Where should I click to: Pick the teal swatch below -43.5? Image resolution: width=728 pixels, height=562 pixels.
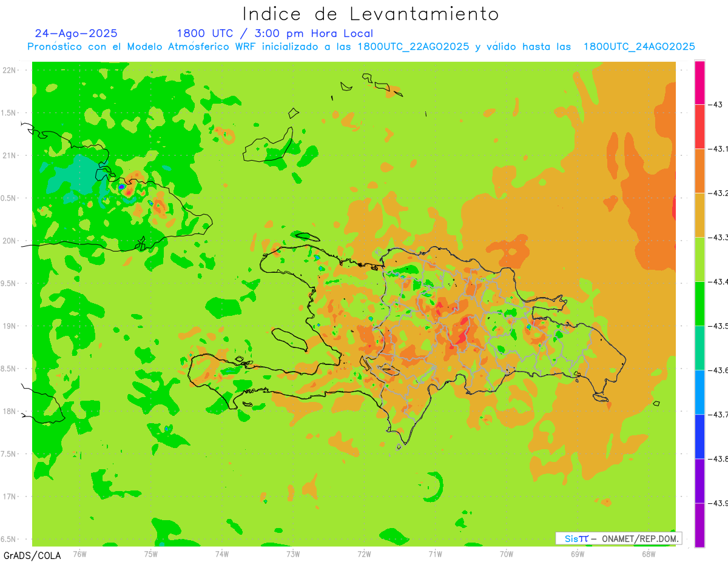click(699, 348)
